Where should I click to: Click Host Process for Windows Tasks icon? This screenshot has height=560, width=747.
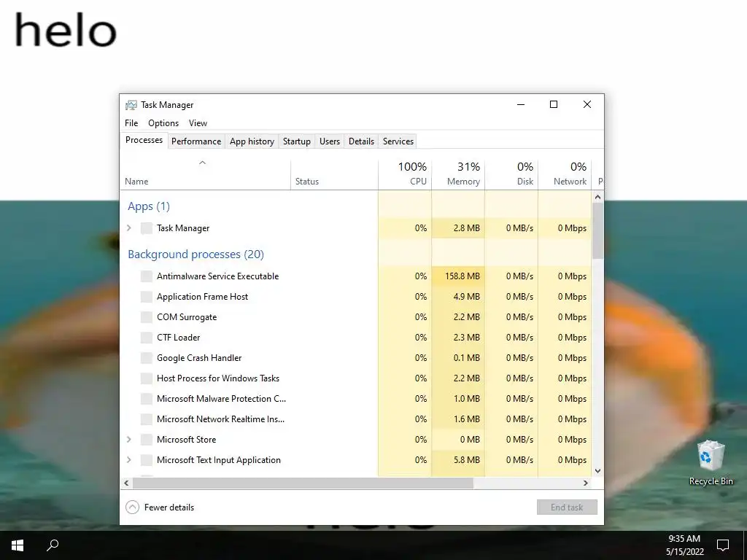point(147,378)
